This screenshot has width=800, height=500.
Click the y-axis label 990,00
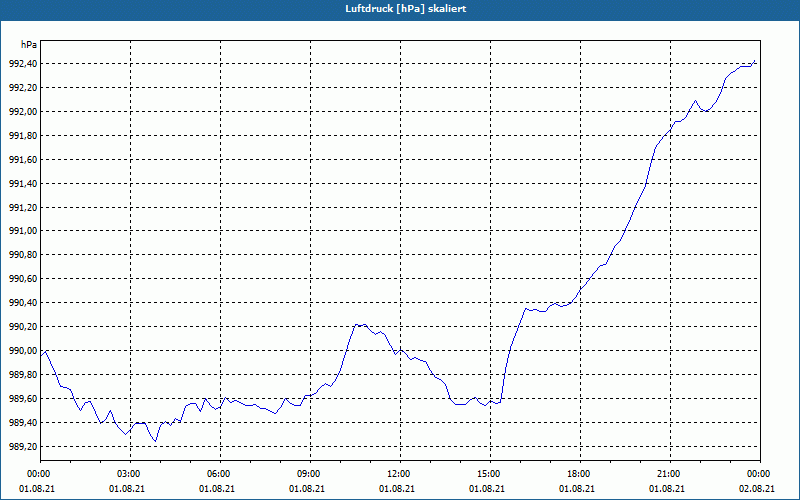23,351
